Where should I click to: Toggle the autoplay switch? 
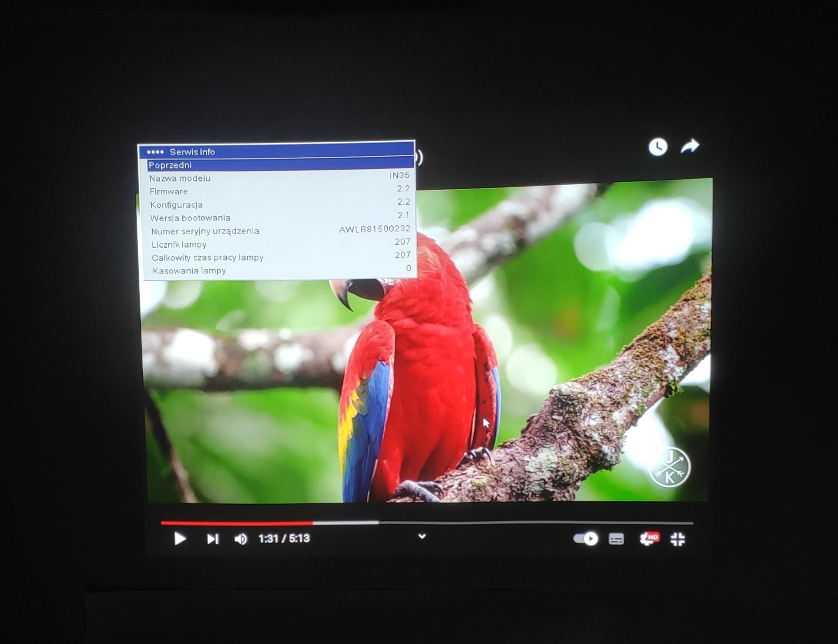pyautogui.click(x=585, y=539)
